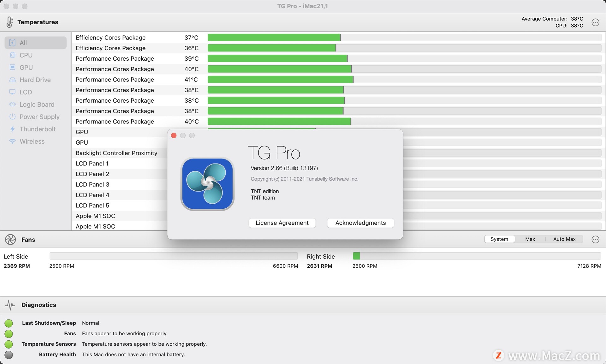
Task: Click the Left Side fan speed bar
Action: pos(174,256)
